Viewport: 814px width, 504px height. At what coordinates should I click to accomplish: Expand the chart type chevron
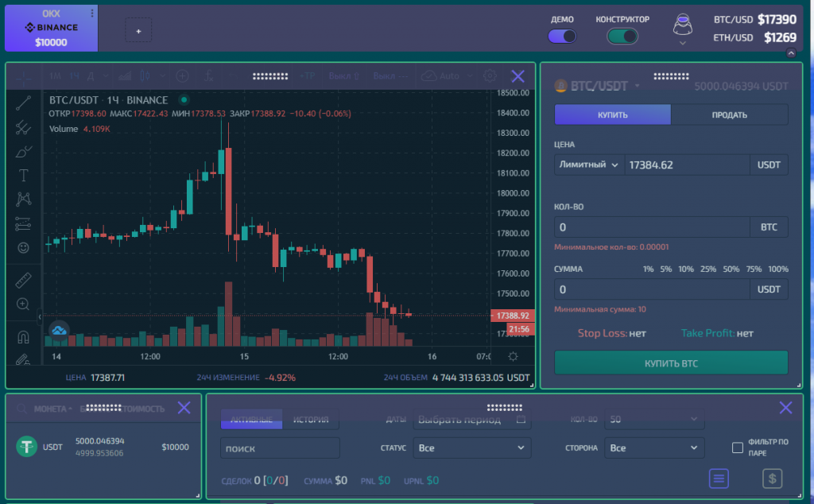162,76
